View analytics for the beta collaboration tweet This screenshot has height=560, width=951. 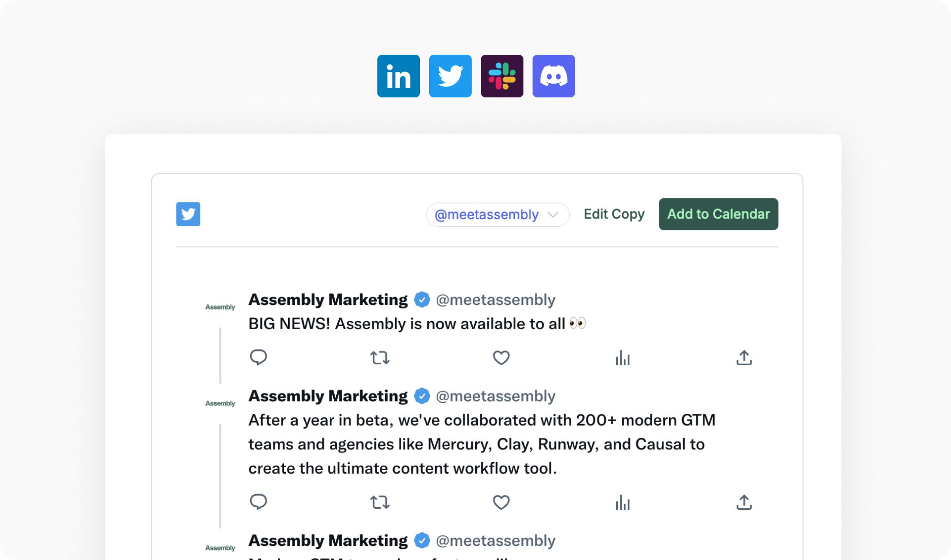622,503
